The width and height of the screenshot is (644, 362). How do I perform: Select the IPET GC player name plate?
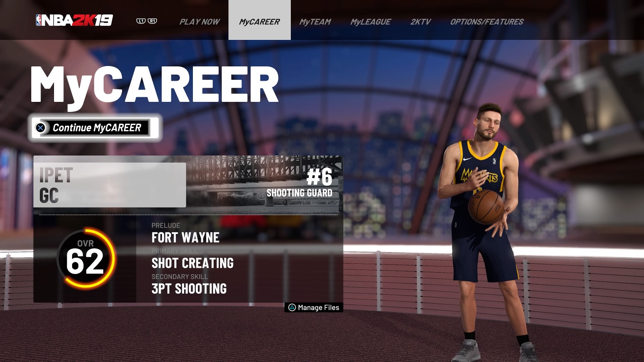(110, 185)
